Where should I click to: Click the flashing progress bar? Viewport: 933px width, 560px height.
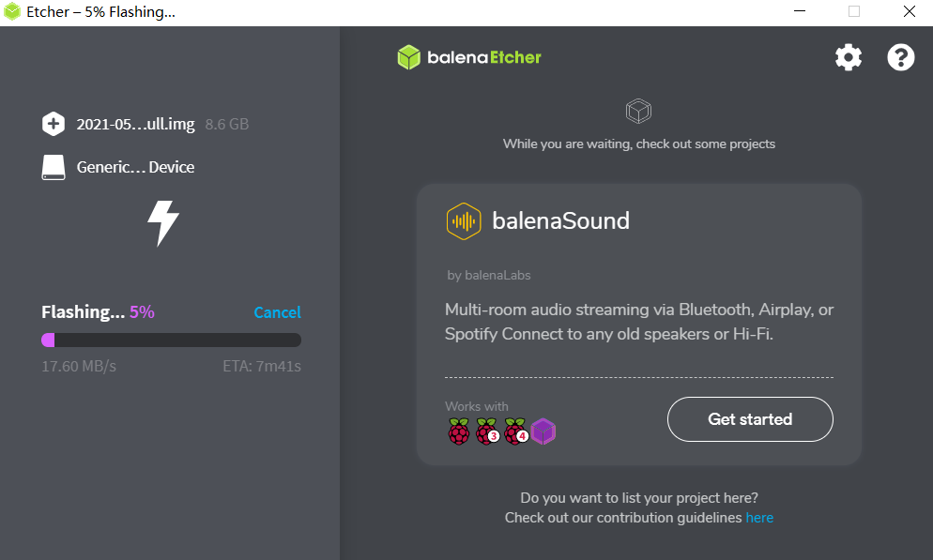tap(171, 341)
